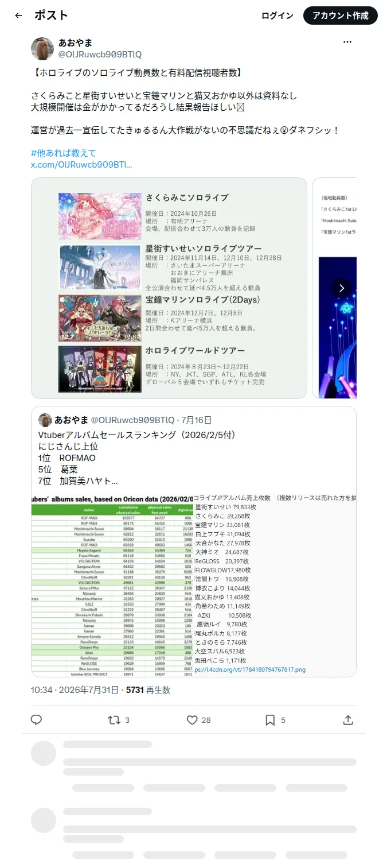The width and height of the screenshot is (387, 868).
Task: Click the reply speech bubble icon
Action: [36, 720]
